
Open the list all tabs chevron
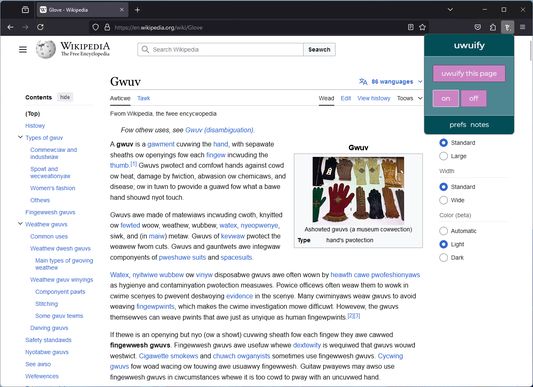click(x=450, y=10)
